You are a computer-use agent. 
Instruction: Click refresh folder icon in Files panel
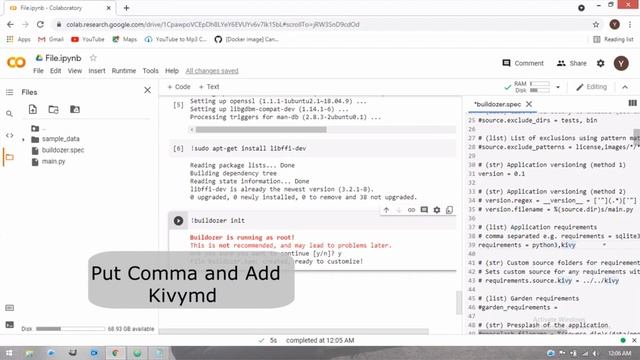[x=53, y=109]
